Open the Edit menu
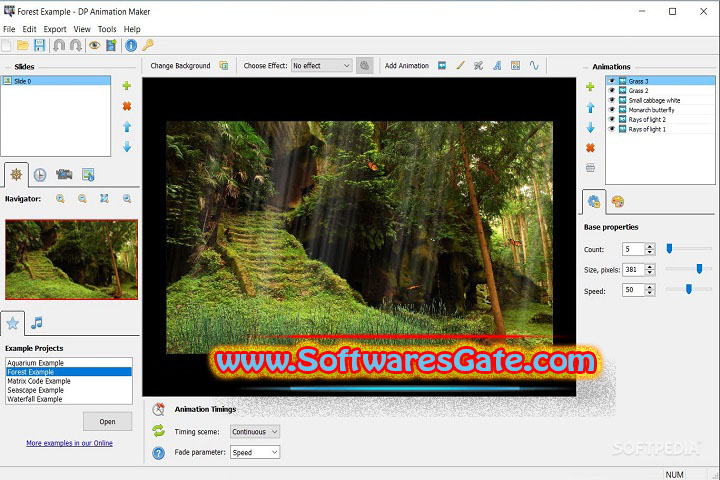 (29, 29)
